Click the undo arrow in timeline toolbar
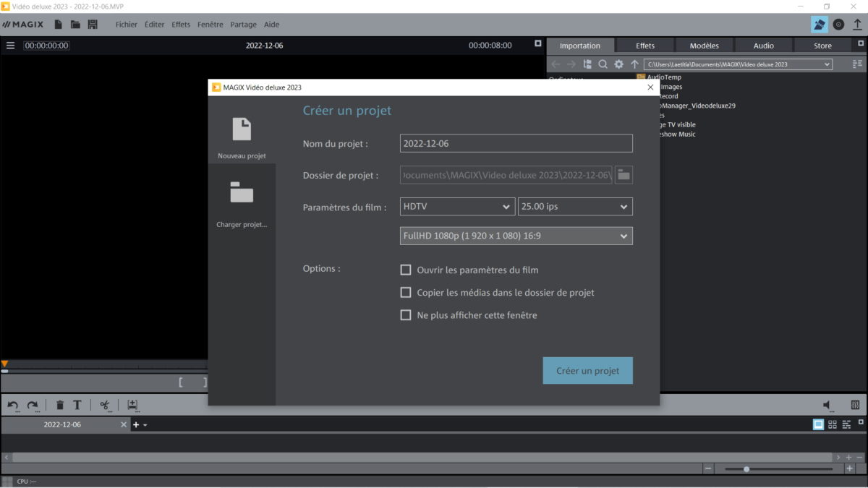The width and height of the screenshot is (868, 488). pyautogui.click(x=13, y=406)
